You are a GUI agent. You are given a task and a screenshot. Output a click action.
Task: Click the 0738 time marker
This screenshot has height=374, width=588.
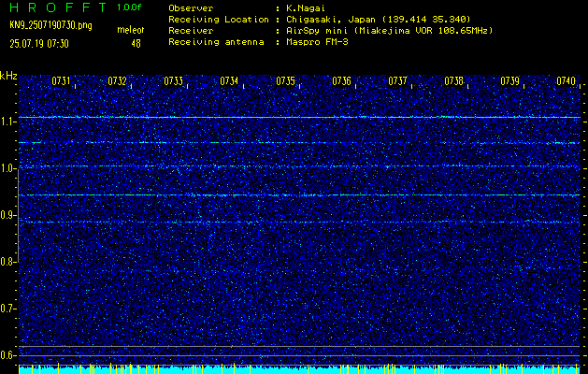click(453, 81)
